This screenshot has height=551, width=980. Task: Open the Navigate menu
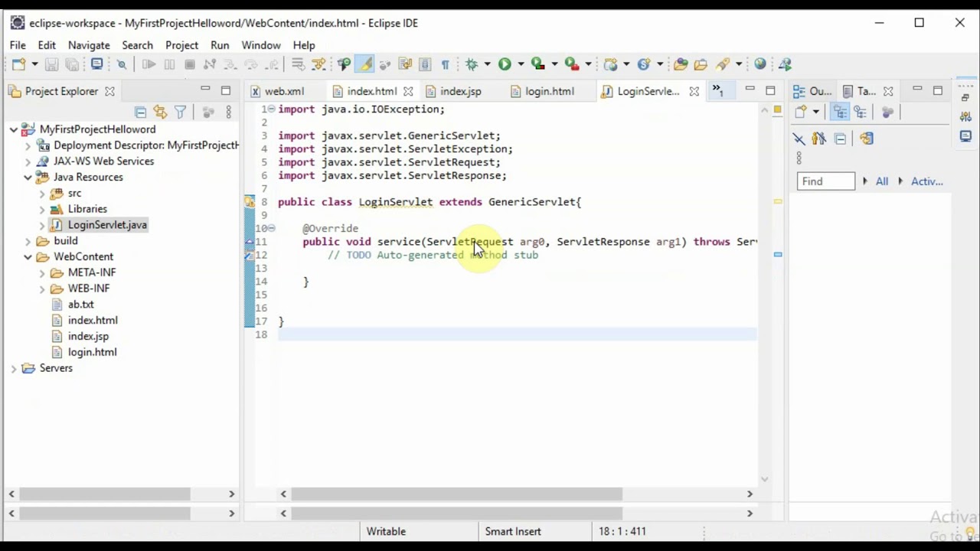(89, 45)
